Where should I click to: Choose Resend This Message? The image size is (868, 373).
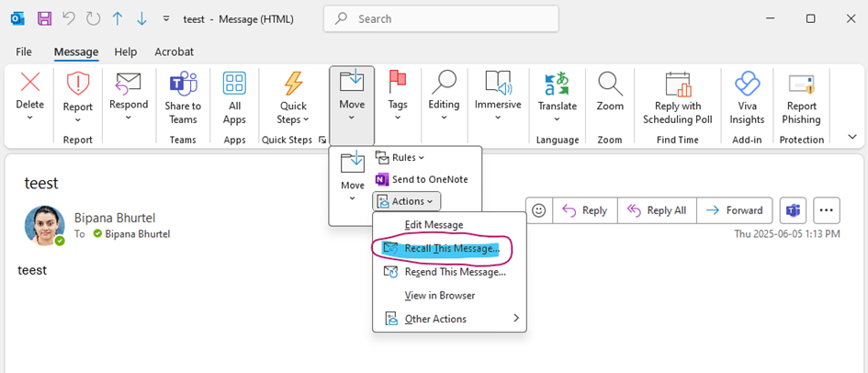pyautogui.click(x=455, y=272)
